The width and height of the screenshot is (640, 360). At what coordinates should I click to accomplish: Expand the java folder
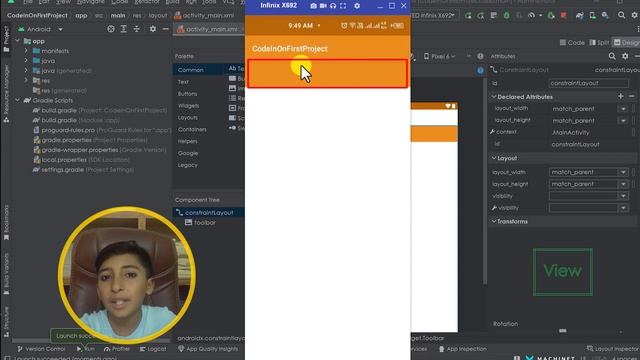(26, 61)
